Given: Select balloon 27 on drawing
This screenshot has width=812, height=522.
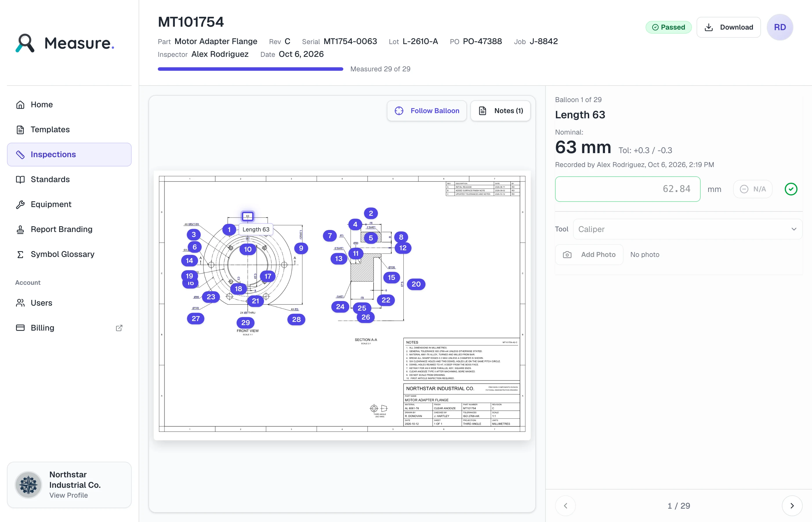Looking at the screenshot, I should click(195, 318).
